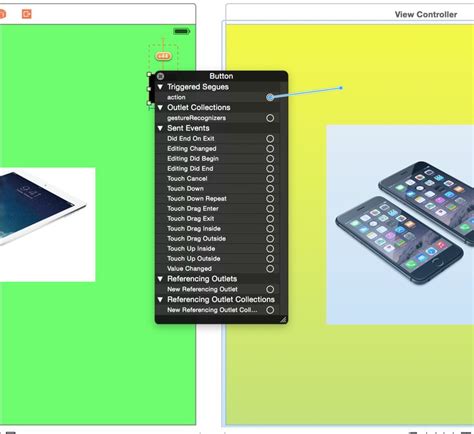Viewport: 474px width, 434px height.
Task: Click the Editing Did End connection circle
Action: [x=270, y=169]
